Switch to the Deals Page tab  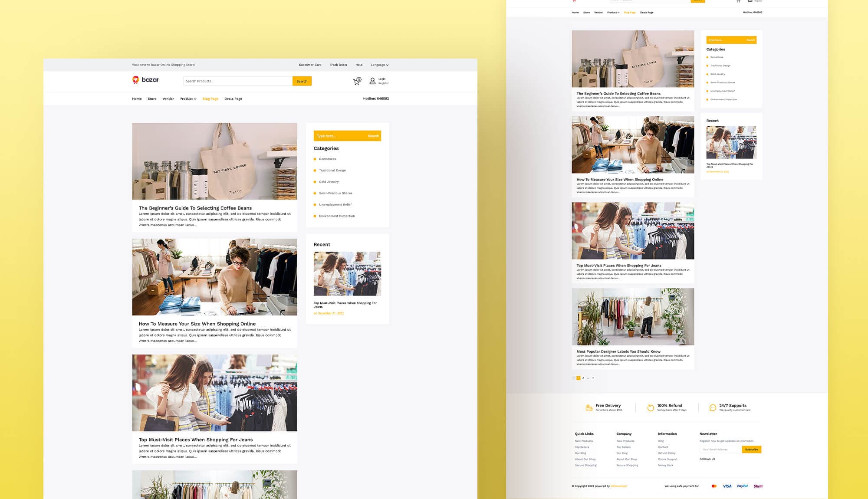[x=233, y=98]
